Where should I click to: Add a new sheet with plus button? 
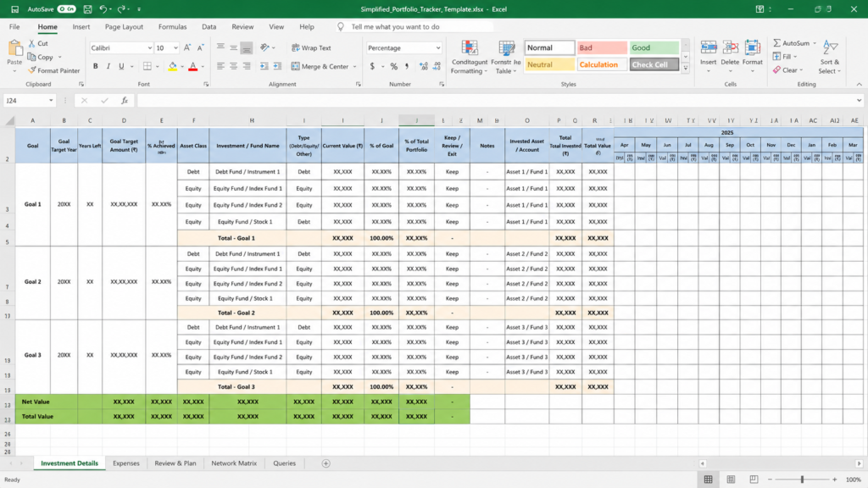(326, 463)
